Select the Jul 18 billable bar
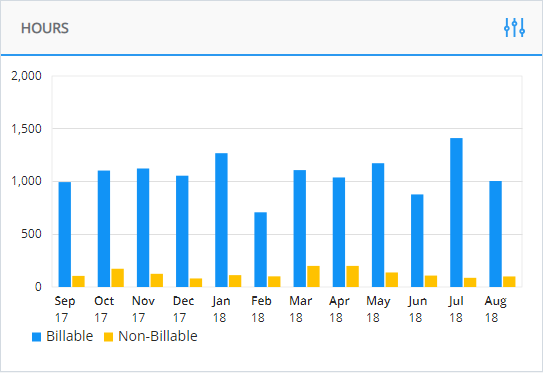Screen dimensions: 543x373 pos(456,212)
